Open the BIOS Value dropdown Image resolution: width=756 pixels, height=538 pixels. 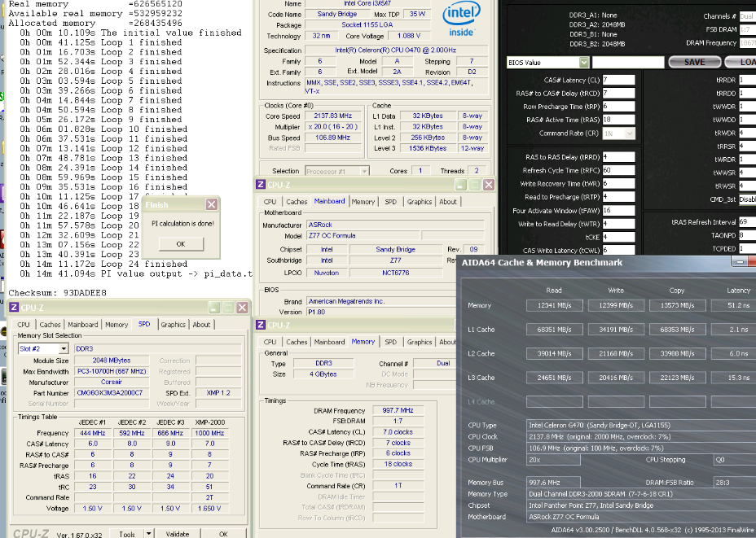coord(584,62)
